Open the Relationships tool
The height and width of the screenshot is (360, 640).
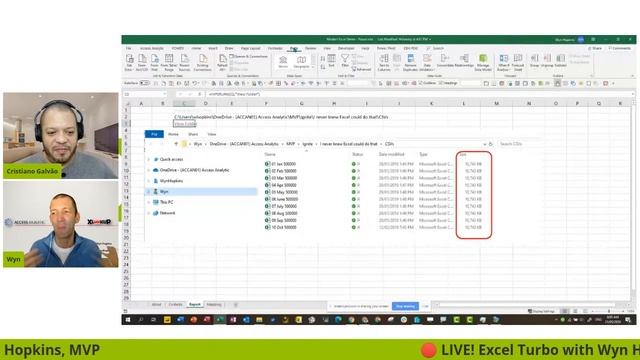point(464,61)
